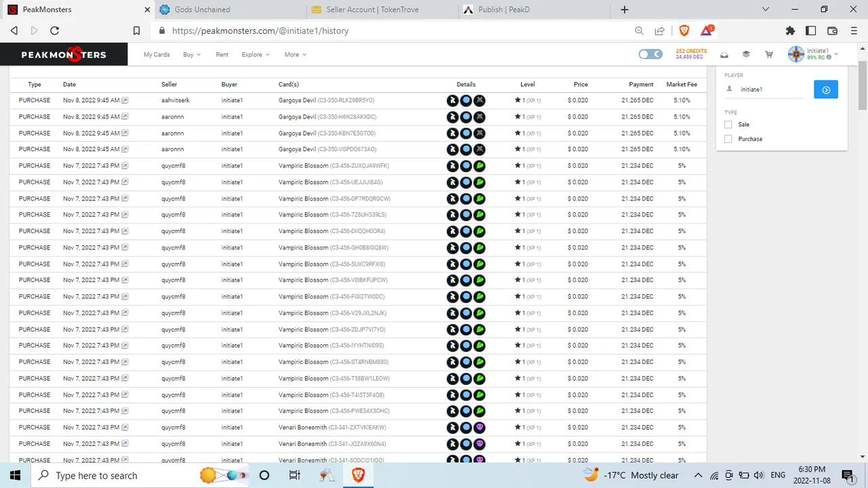Click the bookmark this page icon
This screenshot has width=868, height=488.
(x=136, y=30)
